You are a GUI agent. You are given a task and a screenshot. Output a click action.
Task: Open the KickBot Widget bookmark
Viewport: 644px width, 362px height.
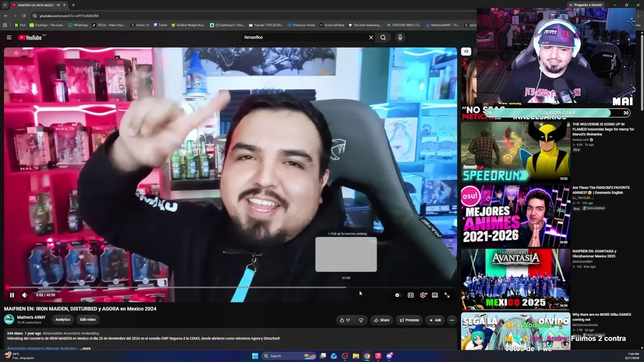tap(188, 25)
